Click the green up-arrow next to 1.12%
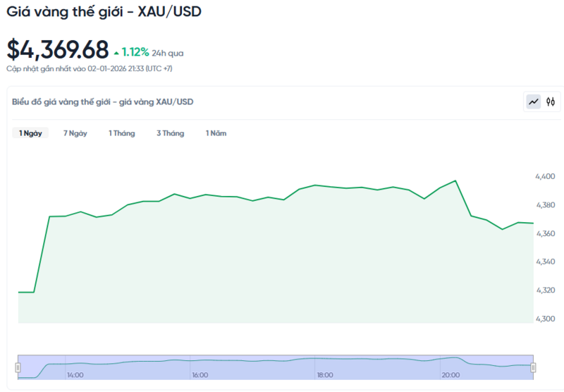The width and height of the screenshot is (564, 392). tap(116, 52)
